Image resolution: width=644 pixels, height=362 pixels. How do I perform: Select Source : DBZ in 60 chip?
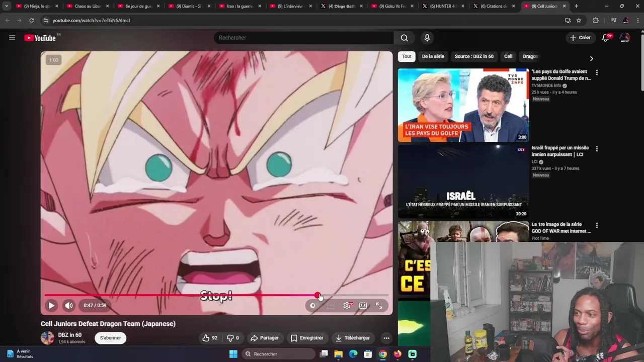tap(474, 56)
